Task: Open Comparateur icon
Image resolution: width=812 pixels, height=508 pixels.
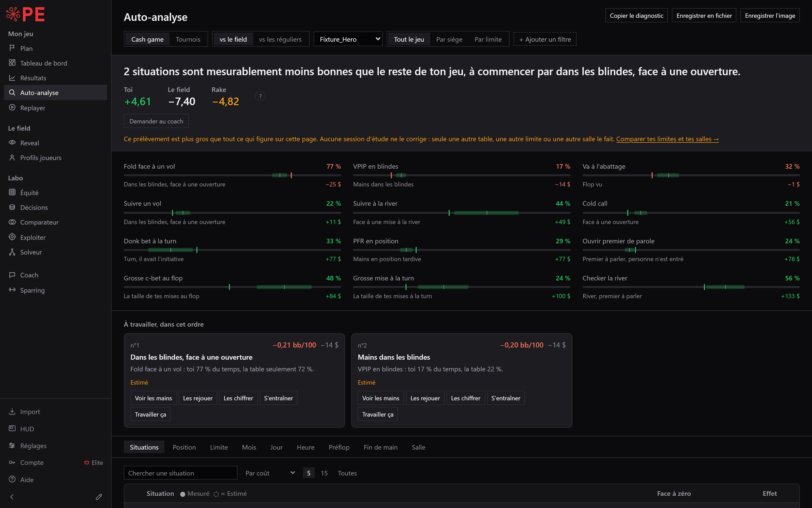Action: (12, 222)
